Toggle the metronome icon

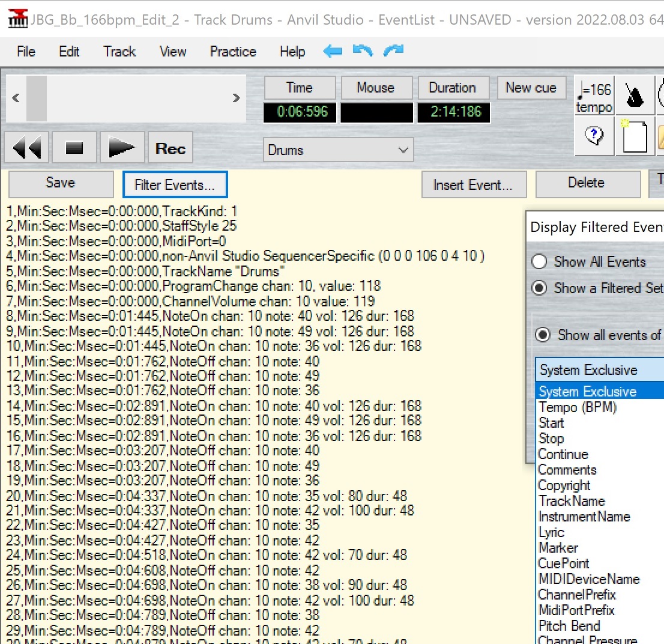[x=635, y=96]
